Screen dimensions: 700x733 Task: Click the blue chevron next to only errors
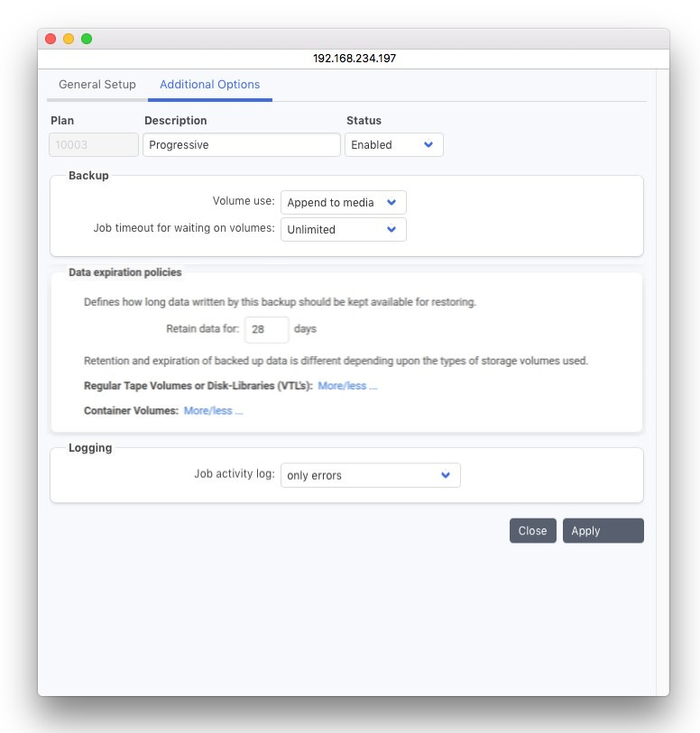(x=446, y=475)
